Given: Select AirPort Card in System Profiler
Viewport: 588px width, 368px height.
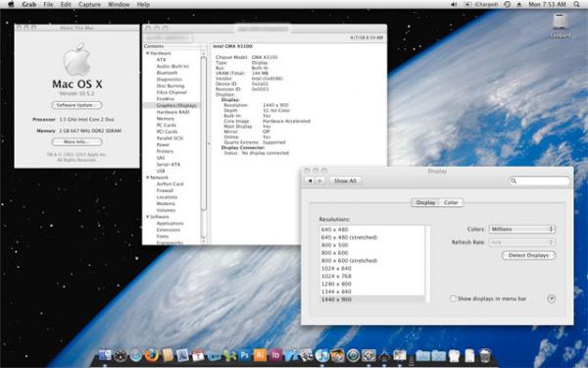Looking at the screenshot, I should tap(170, 184).
